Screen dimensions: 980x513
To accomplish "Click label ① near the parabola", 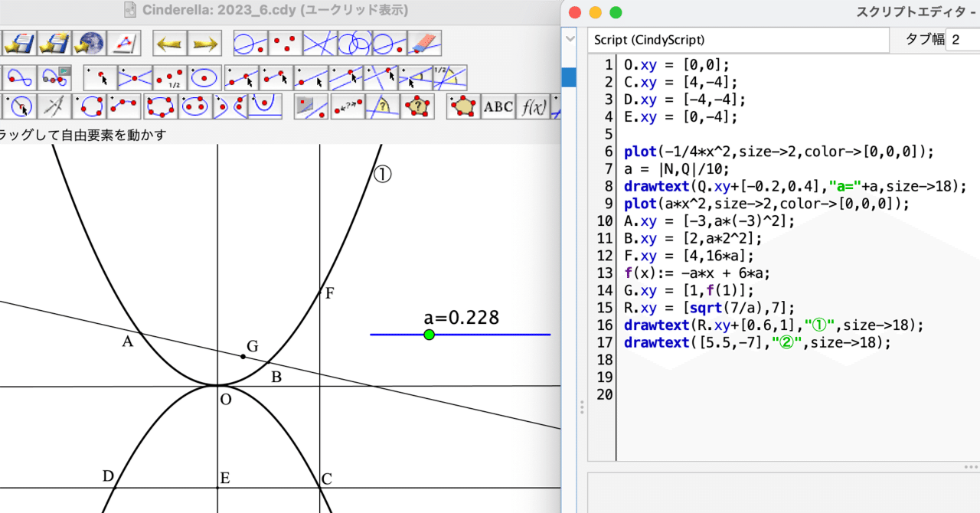I will click(382, 175).
